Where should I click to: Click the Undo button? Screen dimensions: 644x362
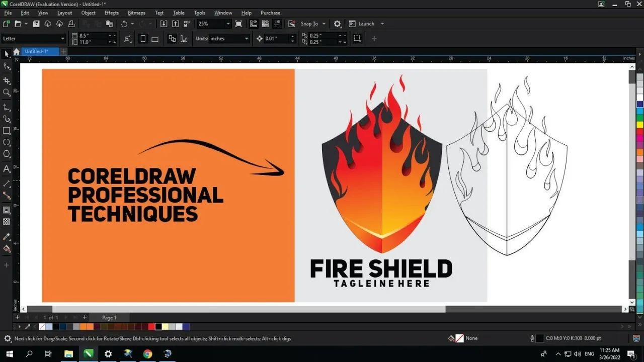click(x=124, y=24)
